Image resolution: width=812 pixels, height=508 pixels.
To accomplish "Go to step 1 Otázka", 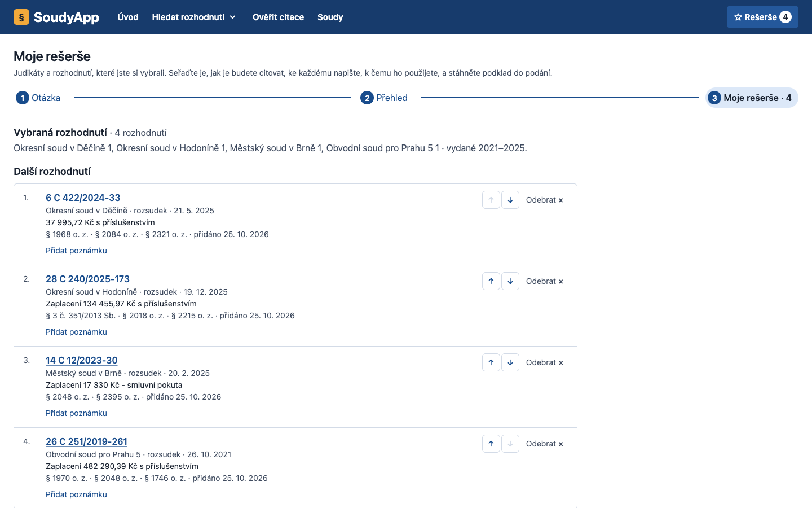I will (38, 98).
